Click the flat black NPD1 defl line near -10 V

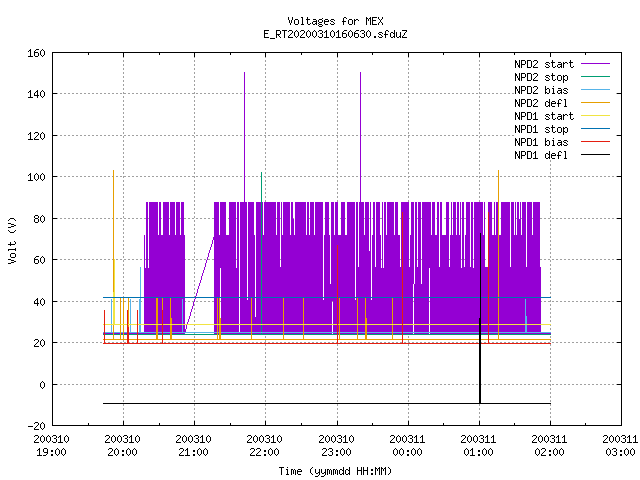tap(327, 404)
